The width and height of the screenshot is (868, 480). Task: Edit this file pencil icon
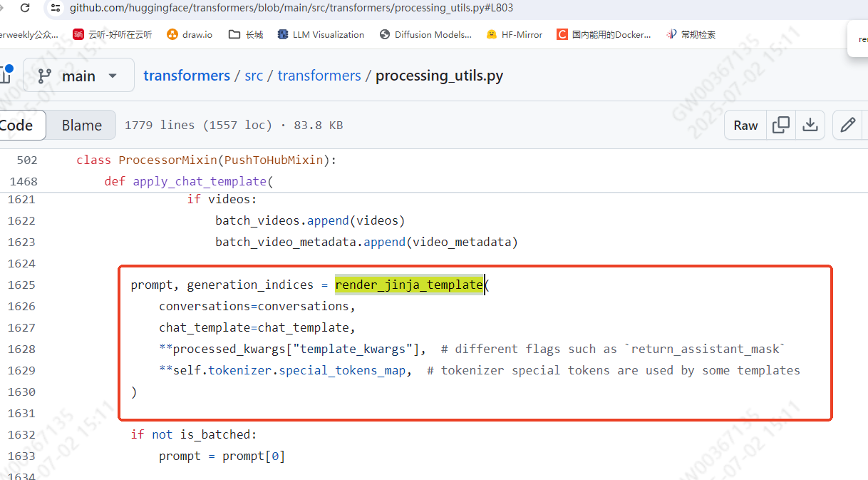pos(847,125)
